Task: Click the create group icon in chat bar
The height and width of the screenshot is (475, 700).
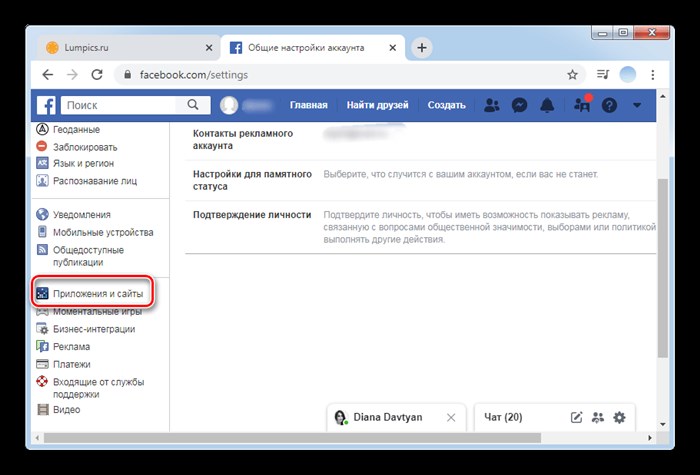Action: 597,417
